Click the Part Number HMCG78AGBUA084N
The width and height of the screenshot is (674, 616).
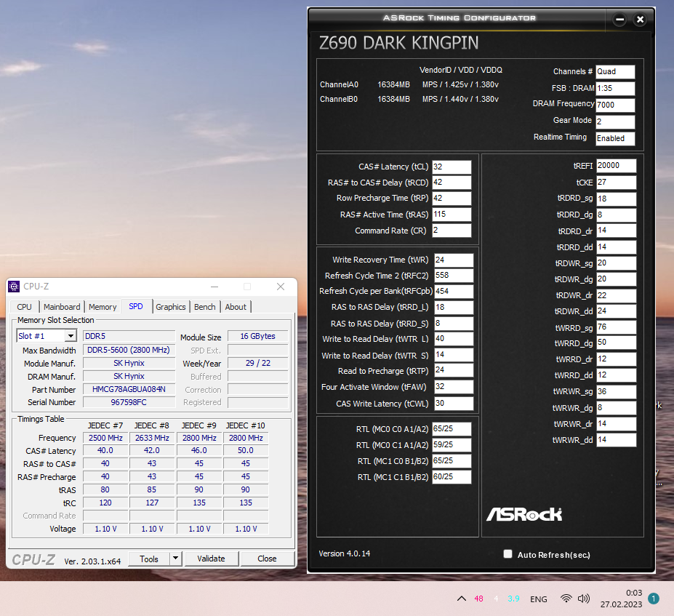click(x=129, y=390)
